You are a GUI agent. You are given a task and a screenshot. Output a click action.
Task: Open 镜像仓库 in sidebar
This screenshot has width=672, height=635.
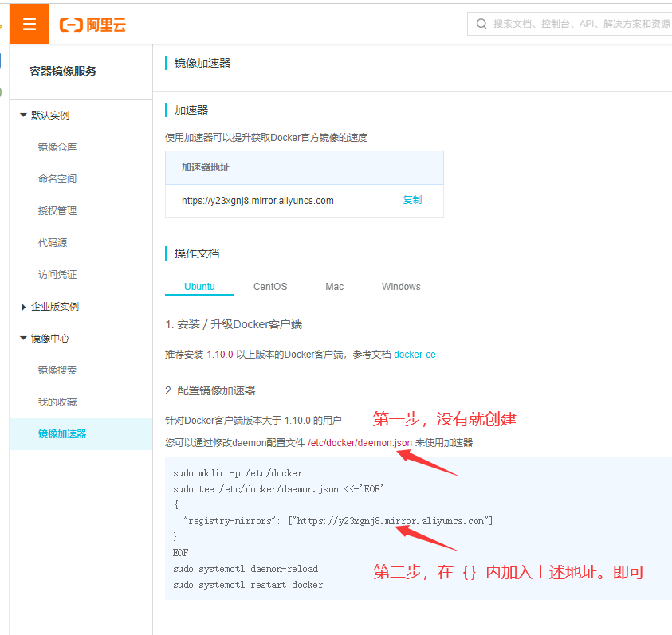[x=57, y=147]
